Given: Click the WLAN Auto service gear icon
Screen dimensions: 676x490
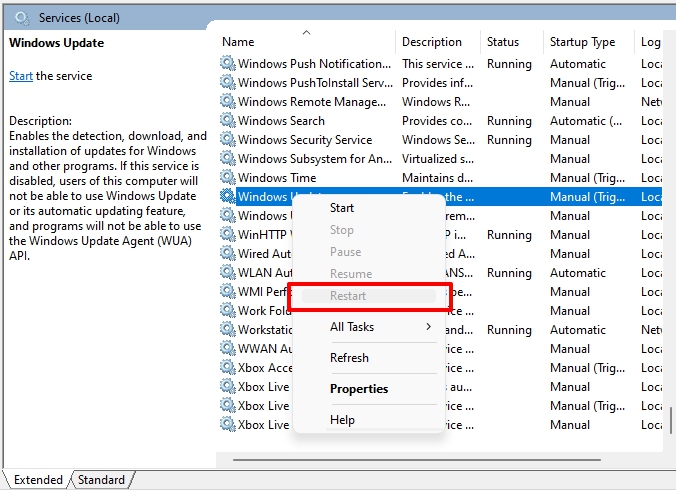Looking at the screenshot, I should point(228,272).
